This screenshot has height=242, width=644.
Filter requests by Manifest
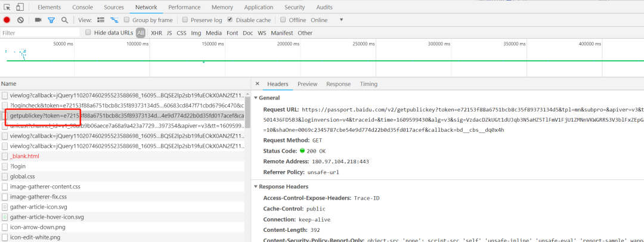[x=282, y=33]
